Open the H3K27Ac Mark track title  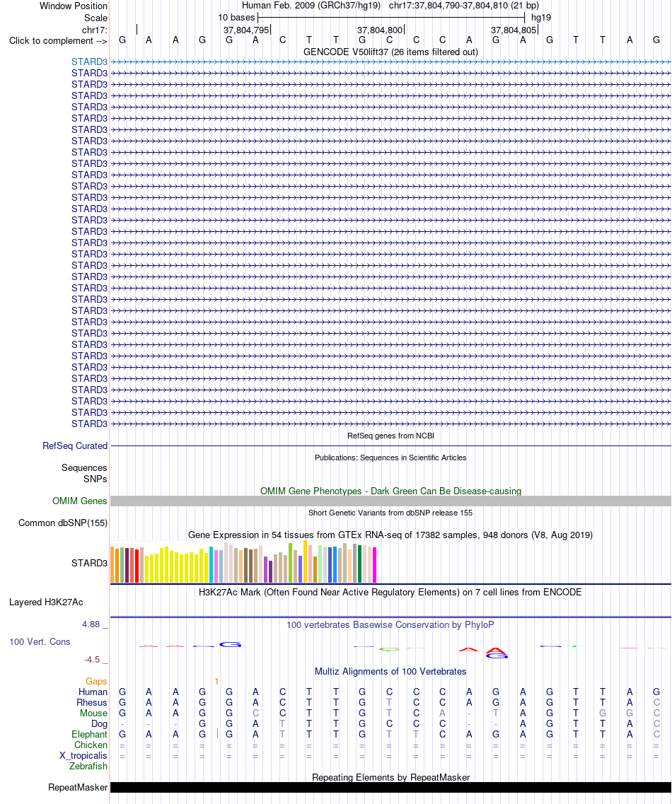pos(390,593)
